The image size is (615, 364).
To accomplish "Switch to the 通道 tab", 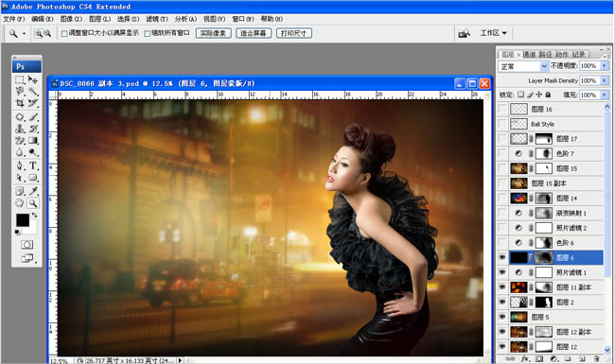I will pyautogui.click(x=529, y=55).
